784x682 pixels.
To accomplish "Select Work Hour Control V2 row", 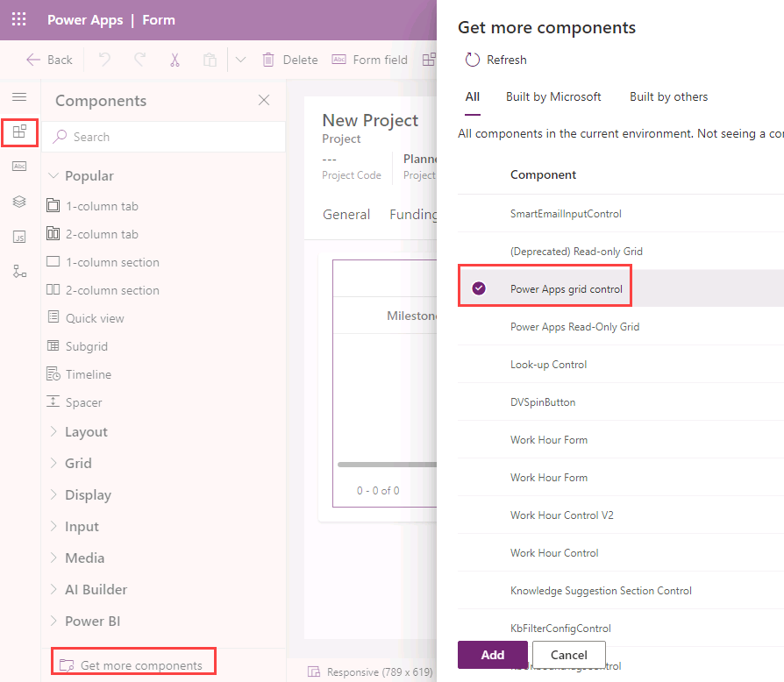I will 621,515.
